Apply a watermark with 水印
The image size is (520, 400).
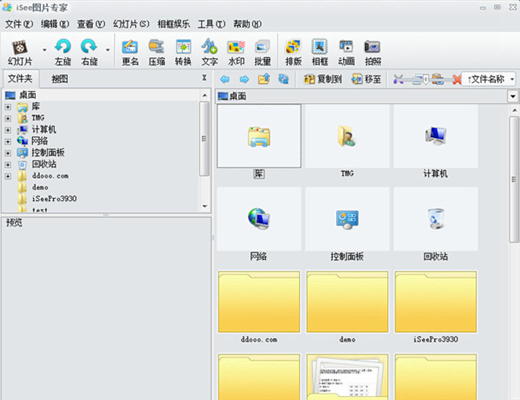236,53
